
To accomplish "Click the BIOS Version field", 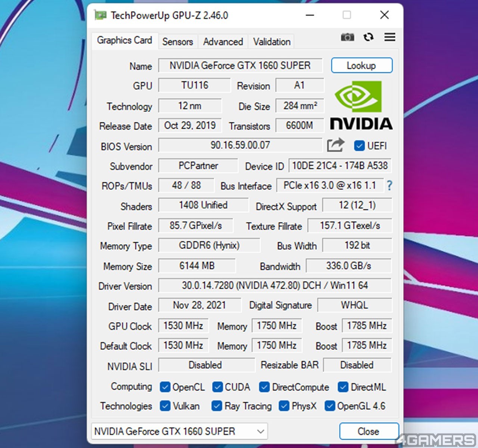I will 240,145.
